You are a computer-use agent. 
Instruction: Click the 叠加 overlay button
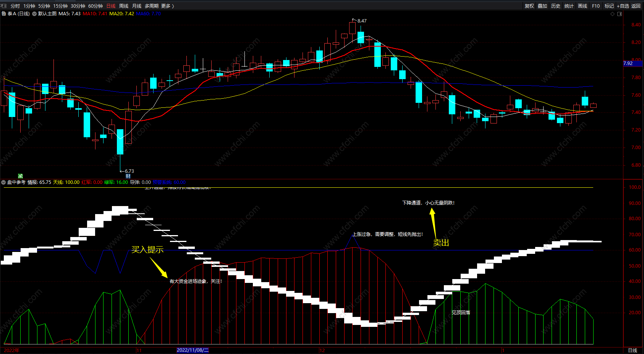pos(542,6)
